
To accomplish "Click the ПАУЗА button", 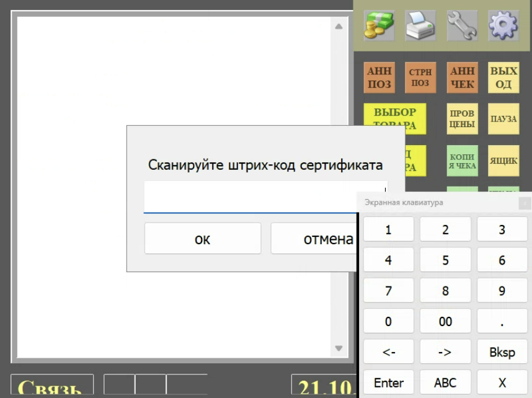I will (503, 118).
